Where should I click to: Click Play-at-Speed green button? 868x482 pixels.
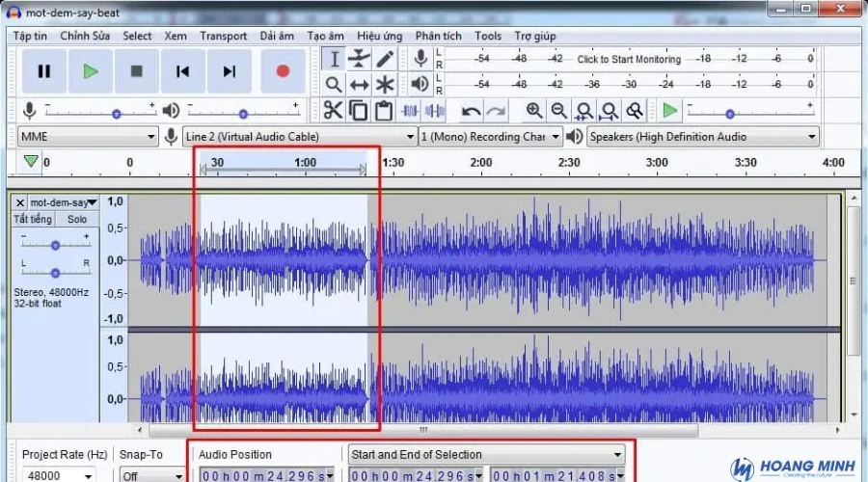pos(670,111)
